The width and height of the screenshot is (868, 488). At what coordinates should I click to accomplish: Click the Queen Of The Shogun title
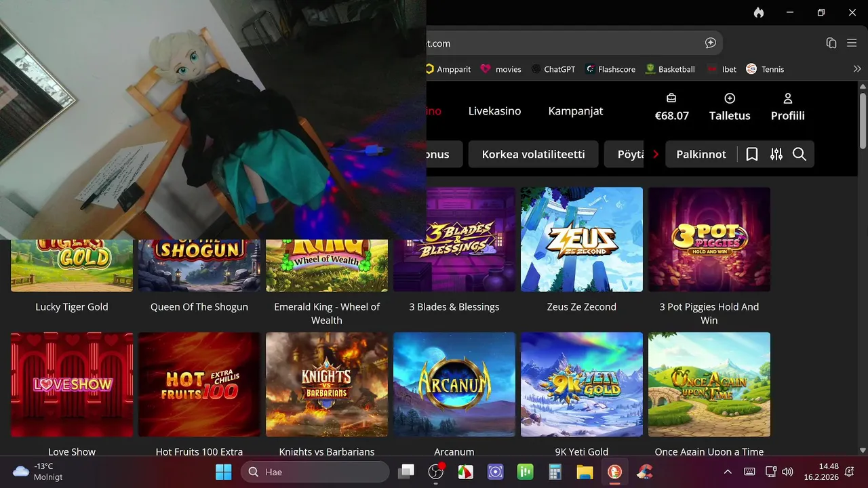tap(199, 307)
